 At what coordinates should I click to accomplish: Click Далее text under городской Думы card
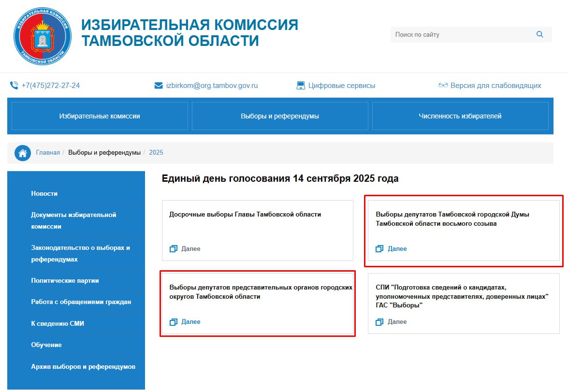397,248
